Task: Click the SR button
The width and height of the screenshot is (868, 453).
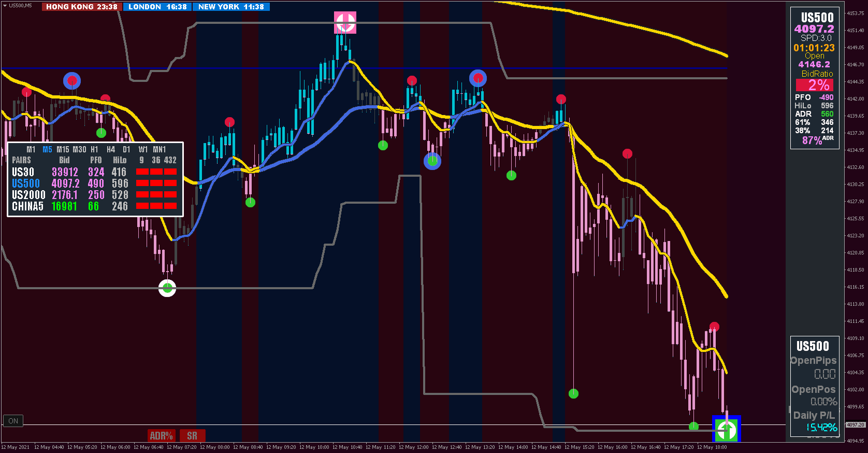Action: tap(192, 436)
